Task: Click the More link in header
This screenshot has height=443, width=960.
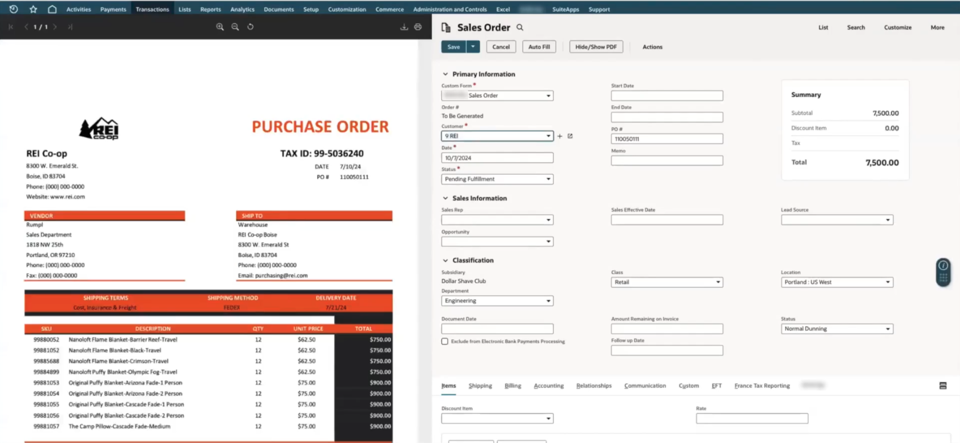Action: pyautogui.click(x=937, y=28)
